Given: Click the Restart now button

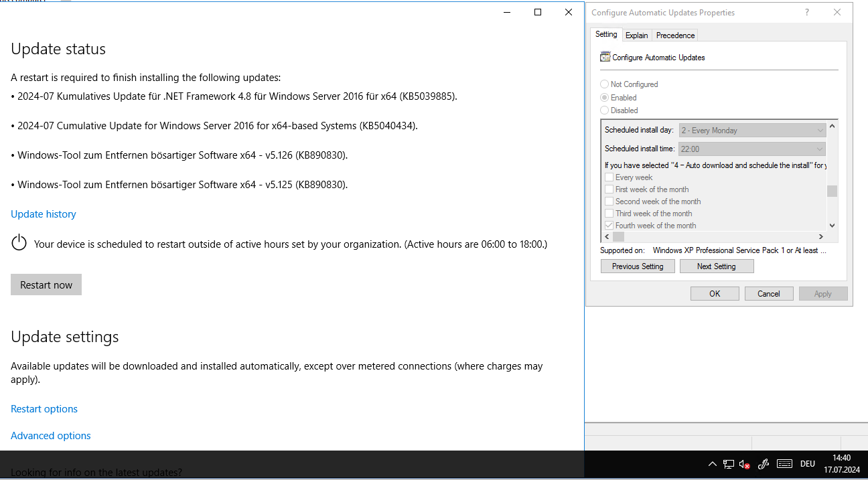Looking at the screenshot, I should click(46, 285).
